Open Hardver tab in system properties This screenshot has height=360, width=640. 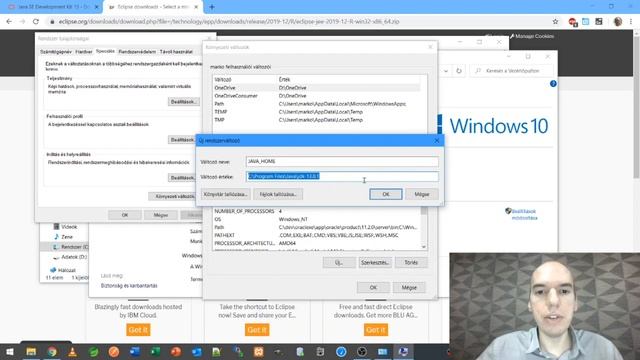point(84,52)
